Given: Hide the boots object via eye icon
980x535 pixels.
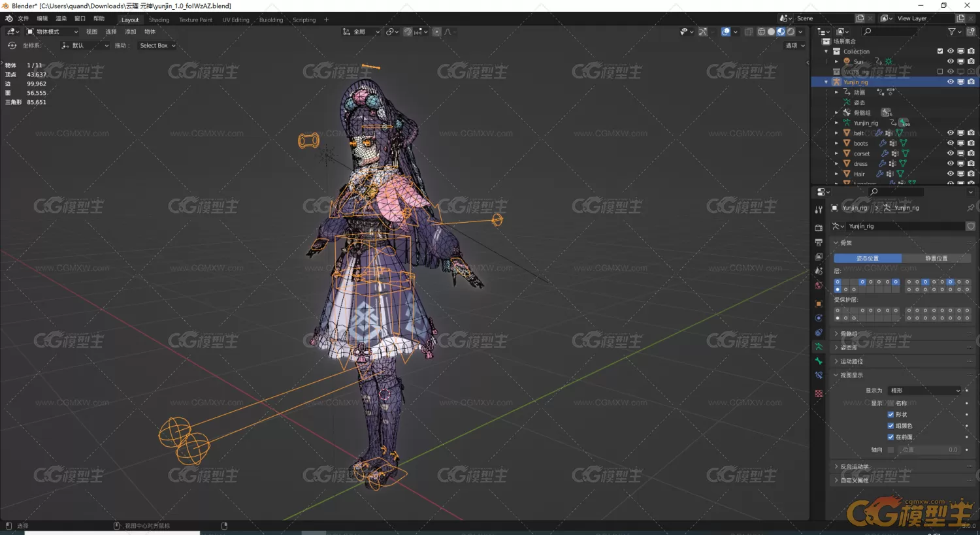Looking at the screenshot, I should [x=951, y=143].
